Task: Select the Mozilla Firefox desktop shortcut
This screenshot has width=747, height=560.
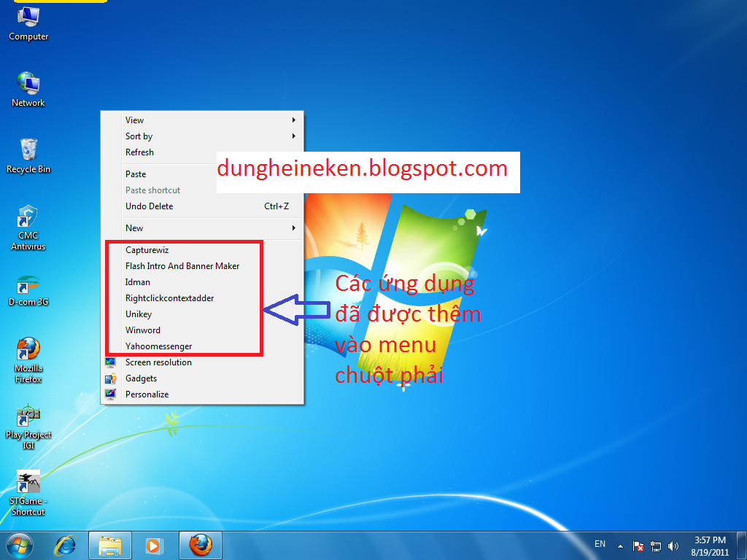Action: pyautogui.click(x=28, y=360)
